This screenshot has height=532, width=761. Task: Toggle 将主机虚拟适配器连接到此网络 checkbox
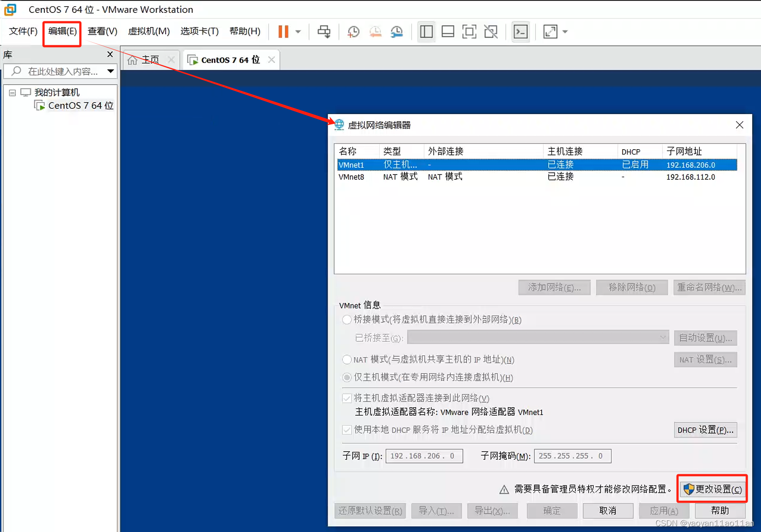tap(347, 398)
